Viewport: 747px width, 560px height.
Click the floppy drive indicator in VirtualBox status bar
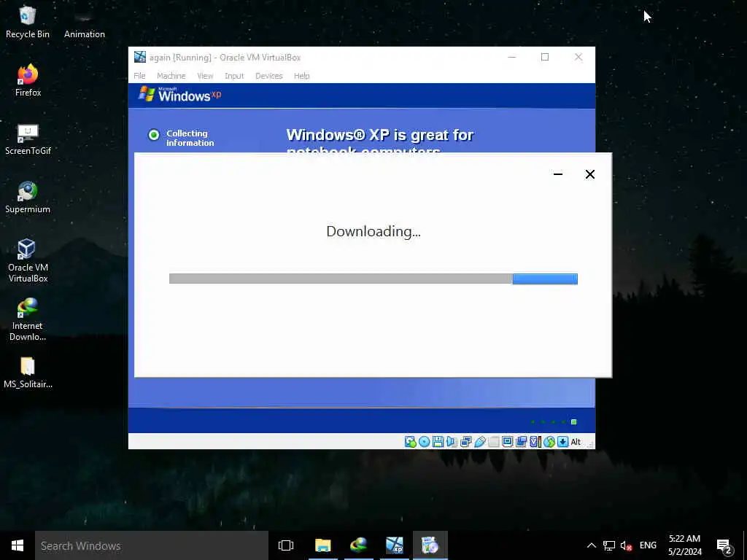pos(438,442)
